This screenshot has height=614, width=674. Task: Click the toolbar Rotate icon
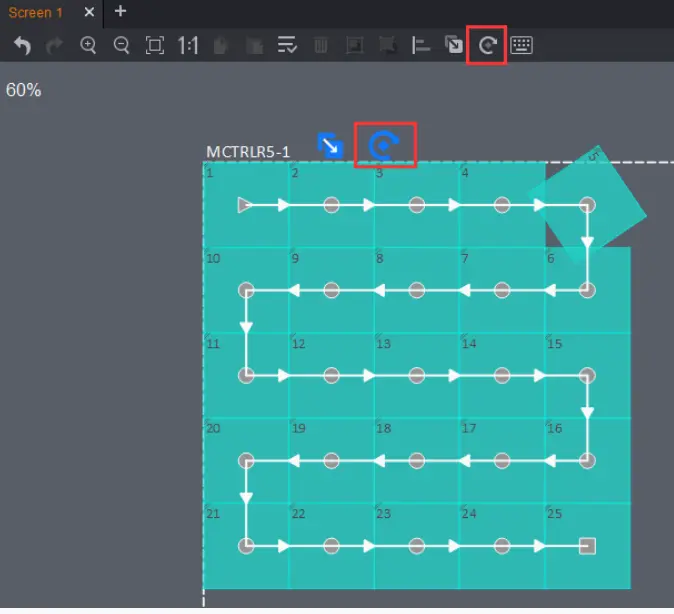click(487, 45)
